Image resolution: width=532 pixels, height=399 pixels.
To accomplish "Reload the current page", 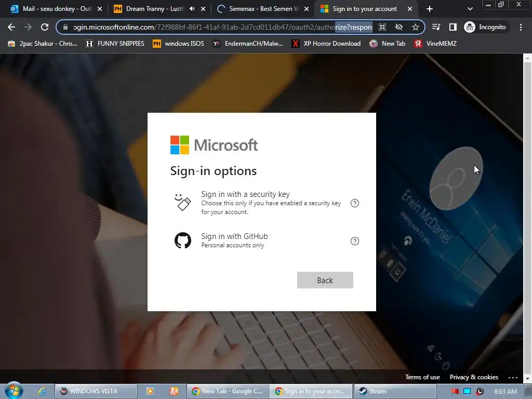I will click(x=45, y=27).
